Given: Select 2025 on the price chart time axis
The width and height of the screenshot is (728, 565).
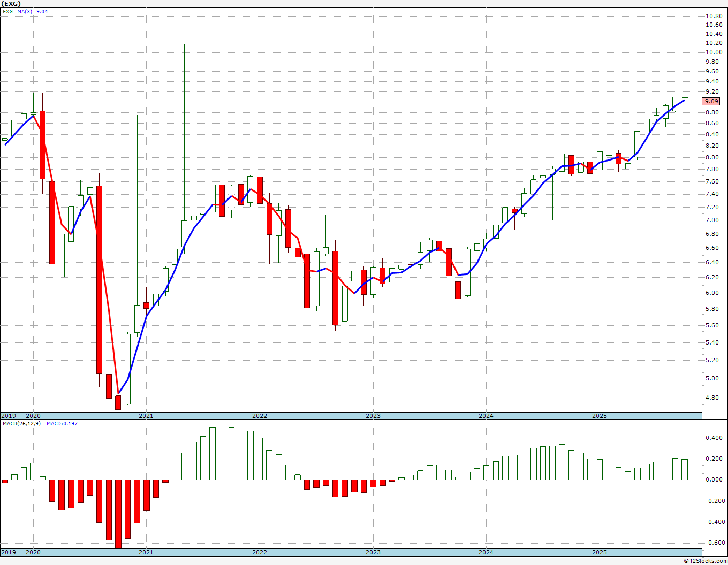Looking at the screenshot, I should coord(600,416).
